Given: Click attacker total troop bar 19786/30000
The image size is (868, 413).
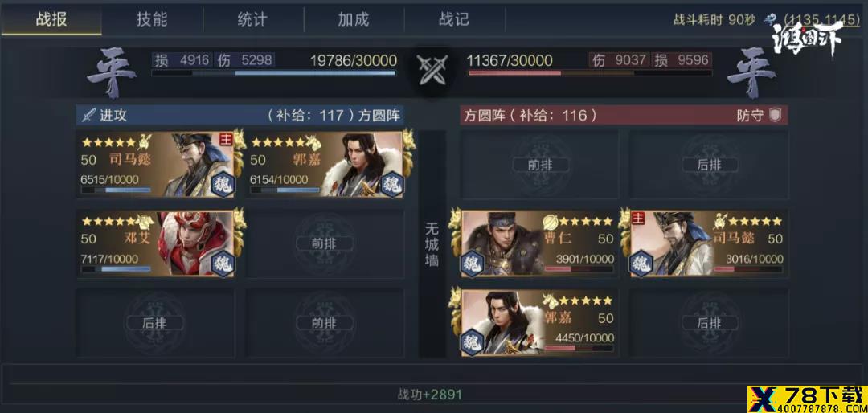Looking at the screenshot, I should [x=274, y=65].
